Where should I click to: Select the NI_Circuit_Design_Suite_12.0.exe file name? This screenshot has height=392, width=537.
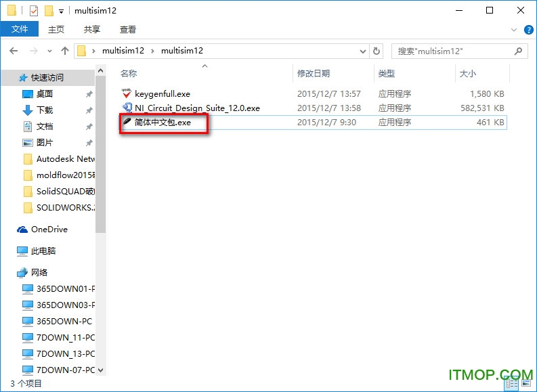coord(197,108)
